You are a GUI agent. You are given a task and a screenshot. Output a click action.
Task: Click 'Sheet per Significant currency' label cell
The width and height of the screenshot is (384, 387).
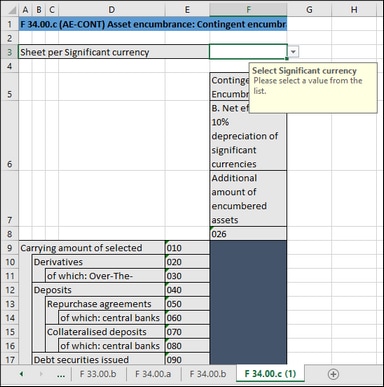[x=114, y=52]
